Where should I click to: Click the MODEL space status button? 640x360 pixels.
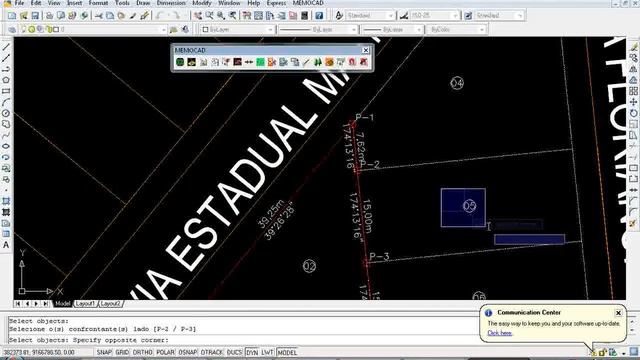[287, 352]
